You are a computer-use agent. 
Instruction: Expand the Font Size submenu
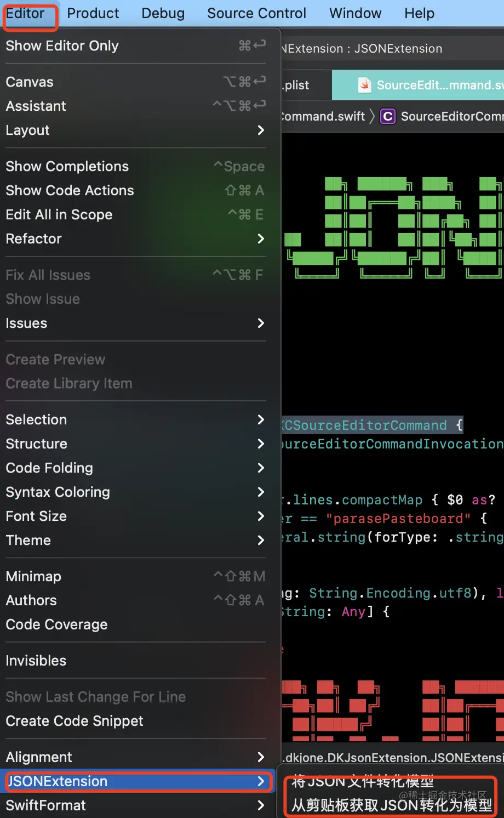coord(135,516)
